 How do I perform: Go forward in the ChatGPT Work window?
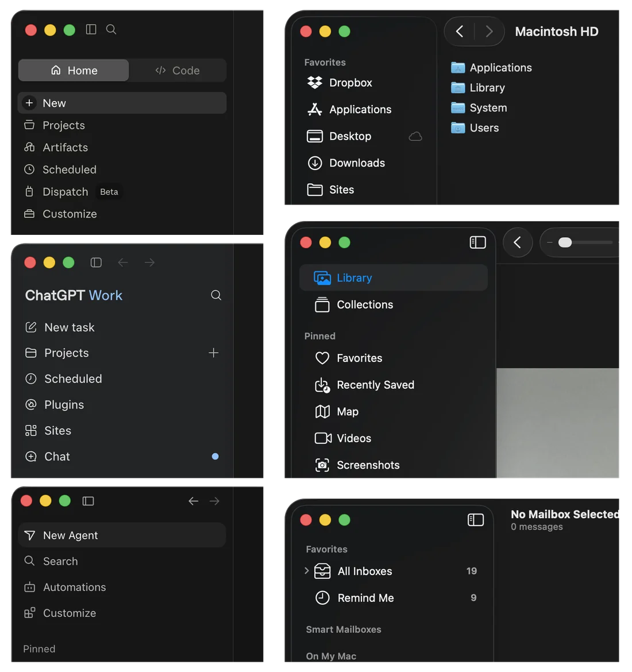149,262
